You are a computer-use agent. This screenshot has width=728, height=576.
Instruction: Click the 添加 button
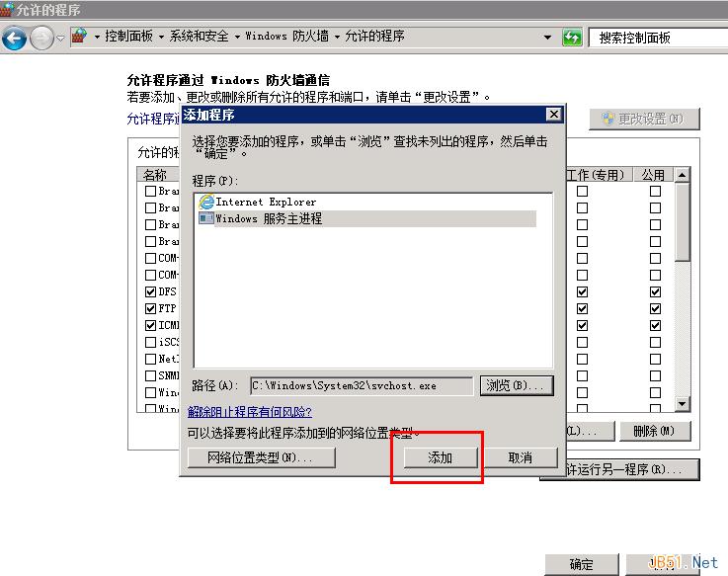(440, 457)
